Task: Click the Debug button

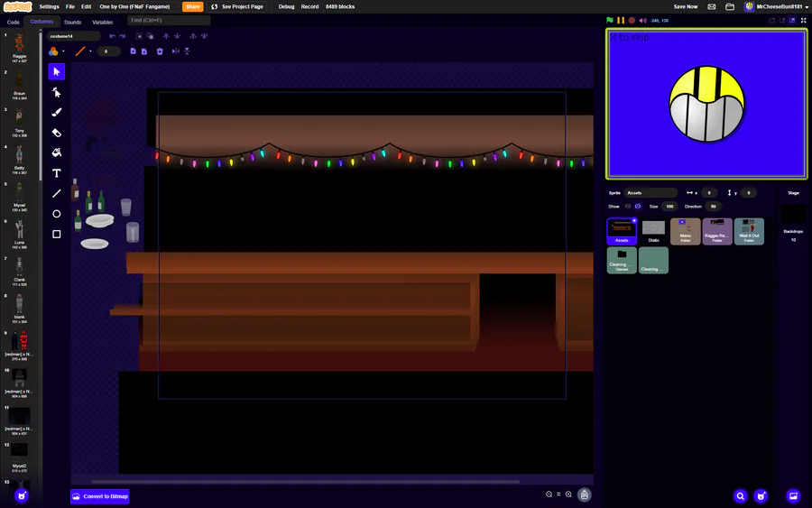Action: point(286,6)
